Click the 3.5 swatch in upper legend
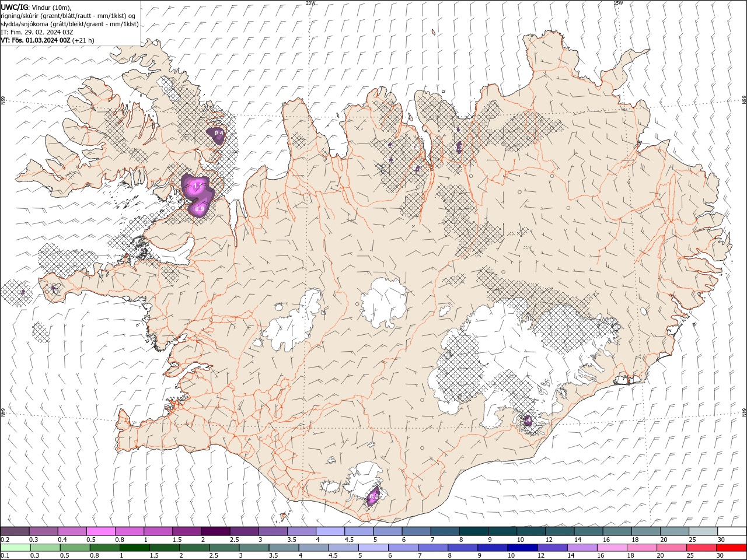This screenshot has width=747, height=560. [301, 531]
